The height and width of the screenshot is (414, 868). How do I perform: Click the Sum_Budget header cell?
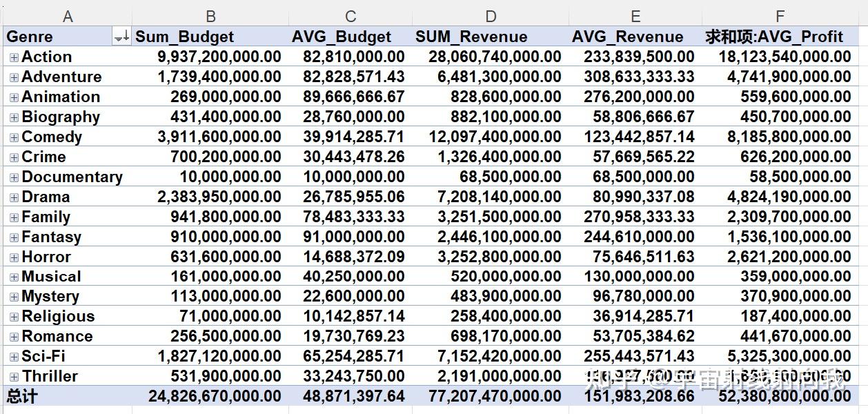point(210,37)
